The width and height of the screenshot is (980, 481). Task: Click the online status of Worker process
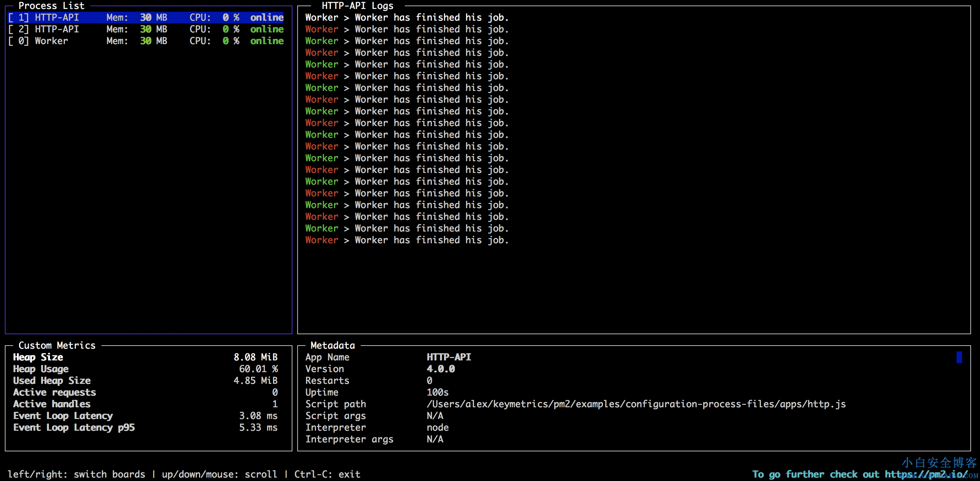pyautogui.click(x=267, y=41)
